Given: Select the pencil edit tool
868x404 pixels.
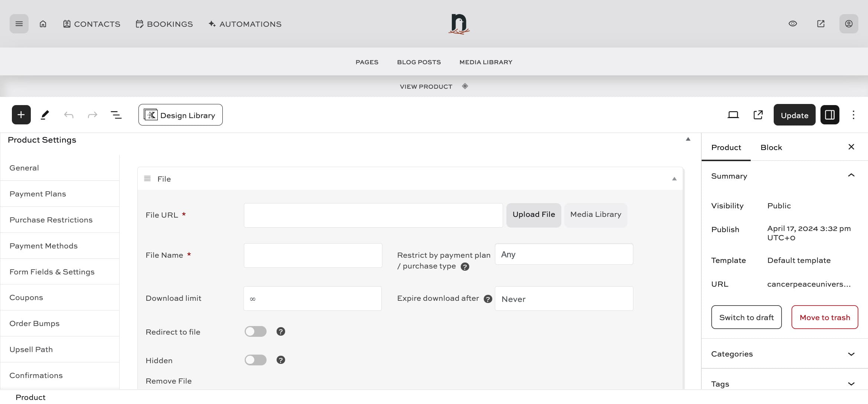Looking at the screenshot, I should point(45,115).
